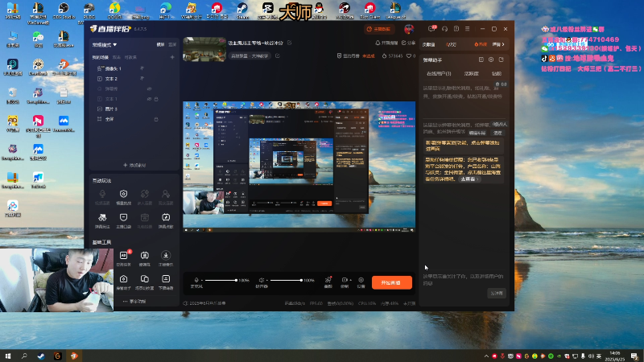Click the orange 开始直播 start live button
The image size is (644, 362).
pyautogui.click(x=392, y=283)
